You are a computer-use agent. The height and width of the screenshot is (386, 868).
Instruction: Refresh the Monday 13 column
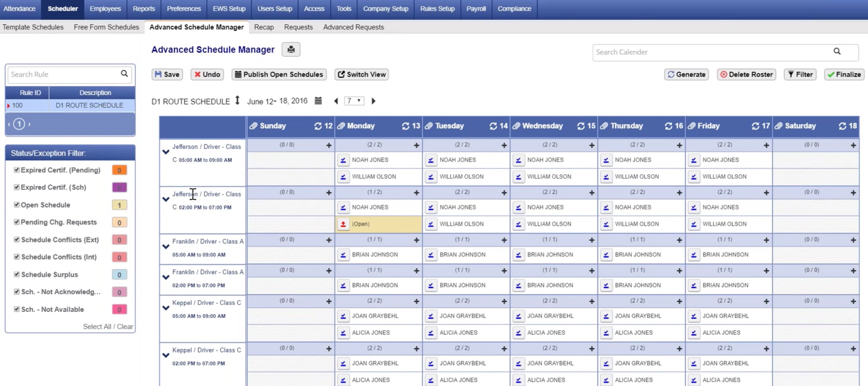click(x=405, y=126)
